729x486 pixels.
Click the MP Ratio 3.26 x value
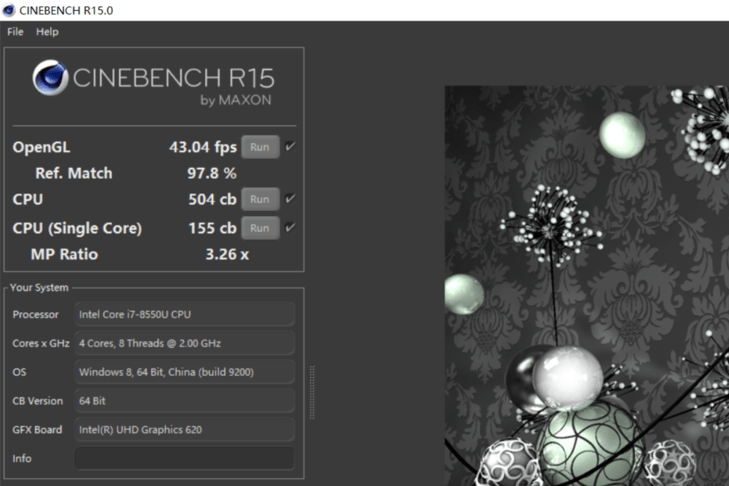click(227, 254)
